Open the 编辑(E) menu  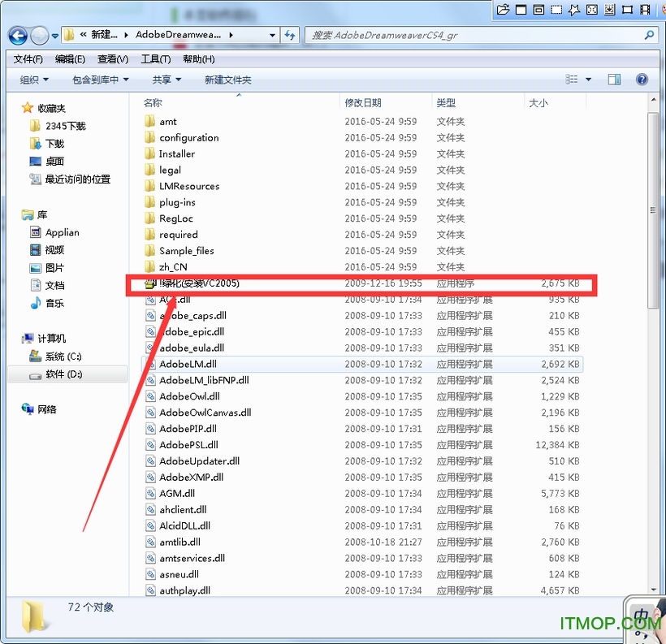point(70,59)
